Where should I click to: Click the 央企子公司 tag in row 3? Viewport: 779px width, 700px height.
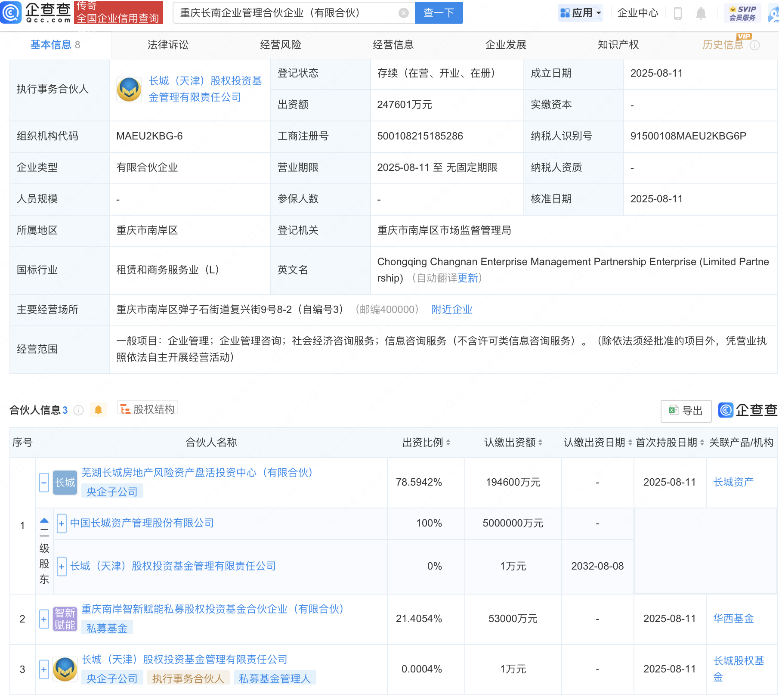click(112, 678)
